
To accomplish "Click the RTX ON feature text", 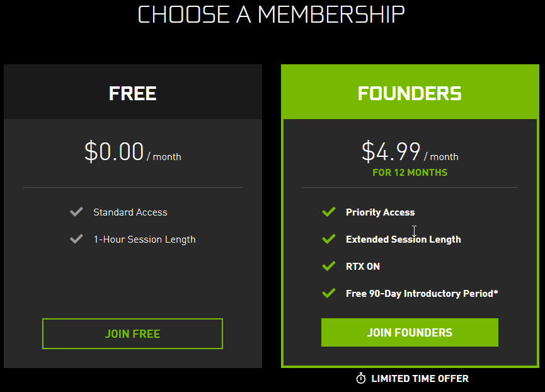I will (x=362, y=267).
